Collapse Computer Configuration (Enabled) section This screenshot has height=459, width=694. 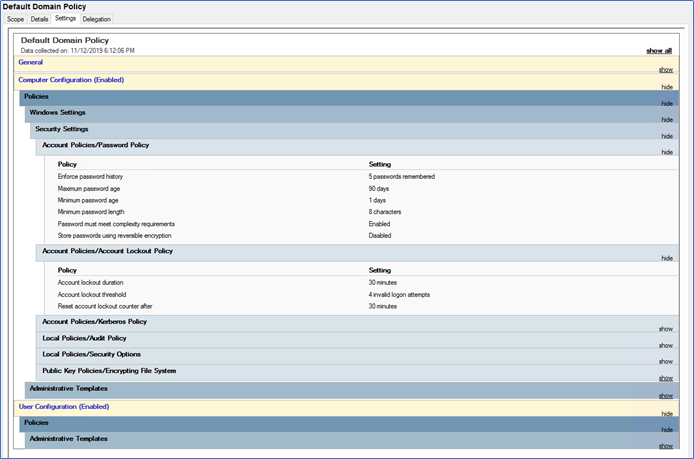[x=666, y=87]
